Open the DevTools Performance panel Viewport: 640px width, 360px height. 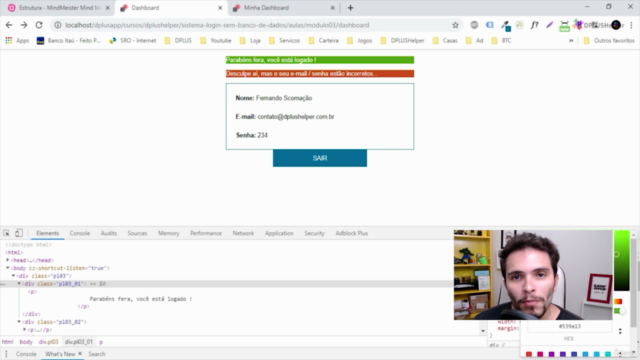click(206, 233)
